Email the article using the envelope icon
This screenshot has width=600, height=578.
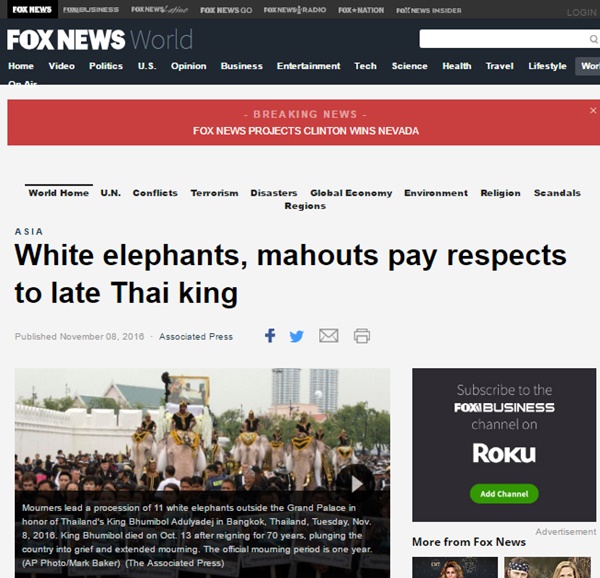point(329,336)
